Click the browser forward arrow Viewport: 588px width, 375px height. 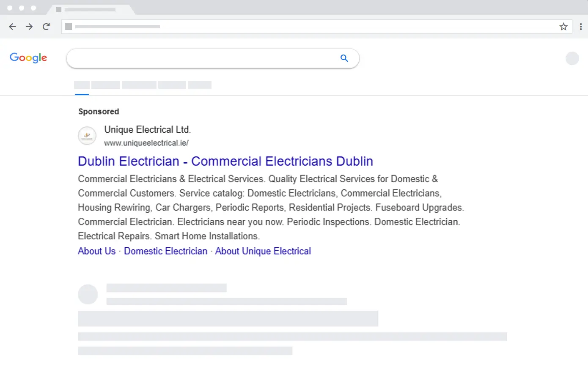(x=29, y=26)
